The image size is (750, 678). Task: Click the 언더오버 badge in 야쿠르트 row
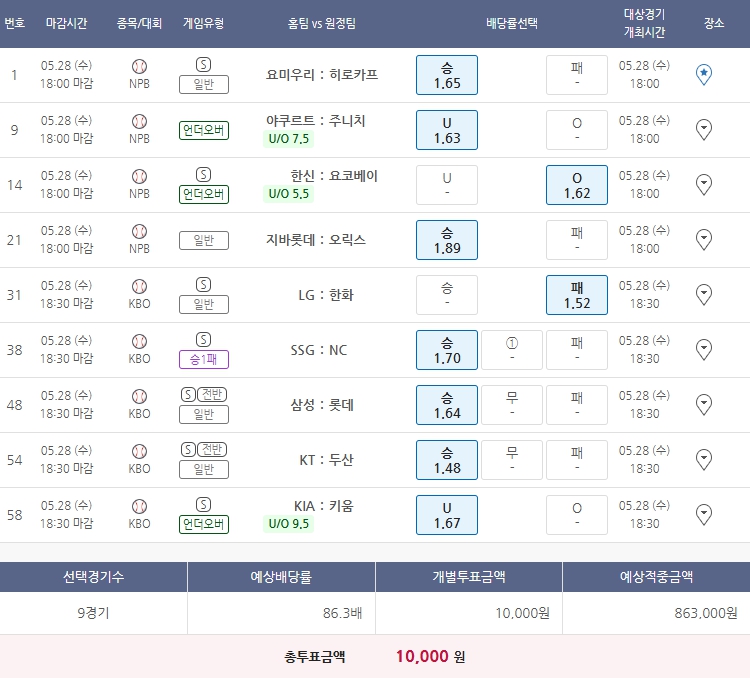204,130
